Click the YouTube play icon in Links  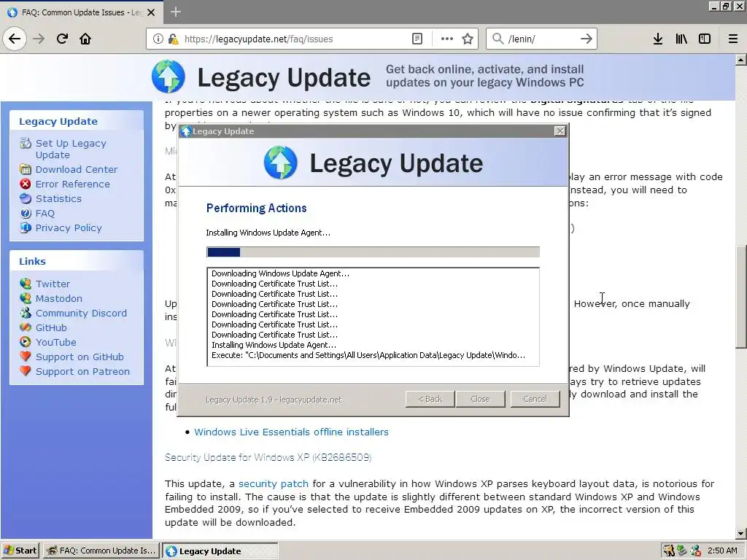pyautogui.click(x=26, y=342)
